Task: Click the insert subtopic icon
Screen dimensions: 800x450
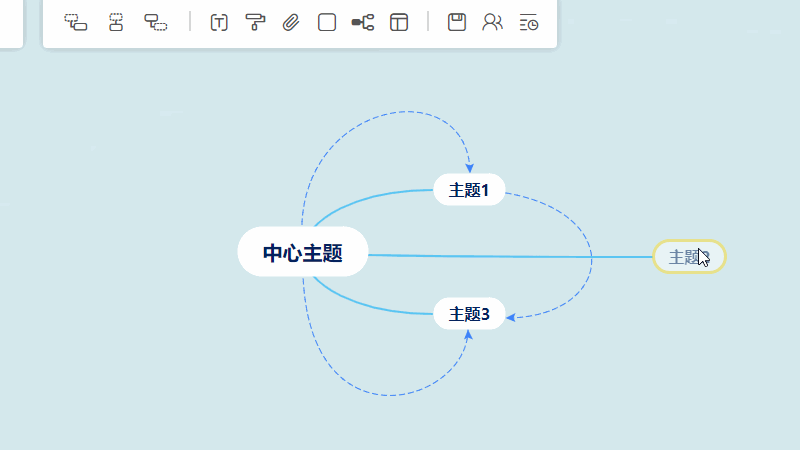Action: click(76, 22)
